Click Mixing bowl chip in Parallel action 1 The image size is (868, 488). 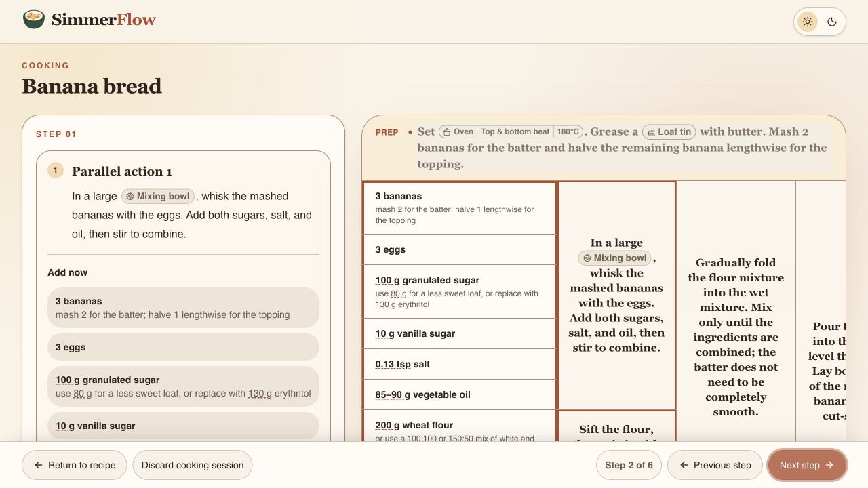(x=159, y=196)
